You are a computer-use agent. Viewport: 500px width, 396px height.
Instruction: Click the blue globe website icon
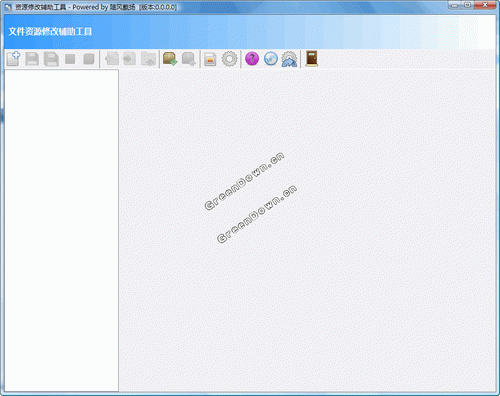click(271, 59)
